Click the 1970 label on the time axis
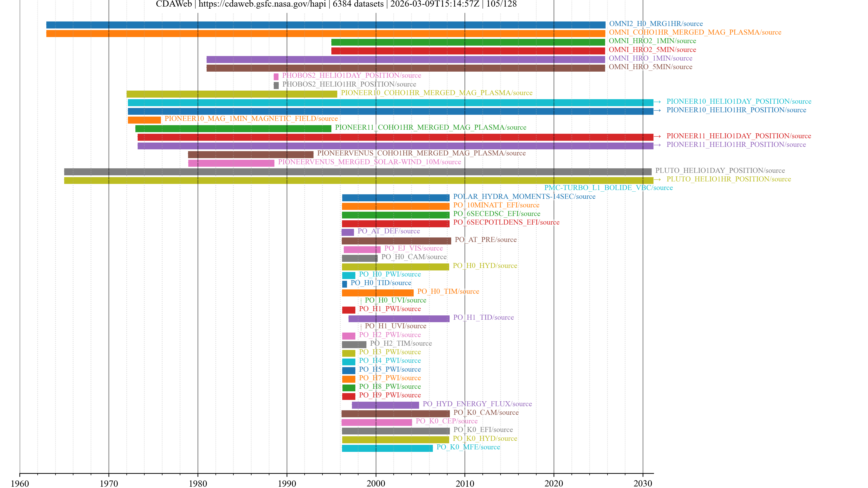This screenshot has height=488, width=868. click(108, 483)
